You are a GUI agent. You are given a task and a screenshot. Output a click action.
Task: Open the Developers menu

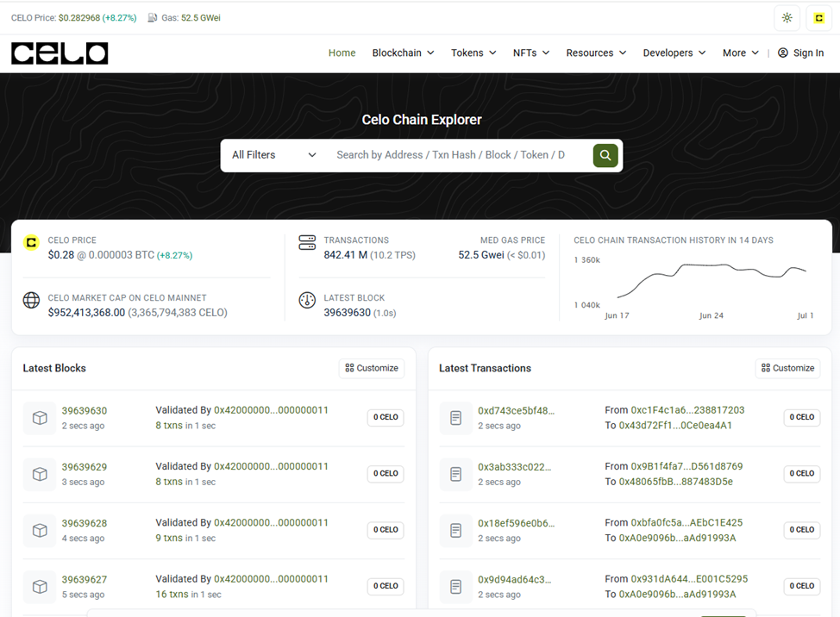tap(674, 53)
